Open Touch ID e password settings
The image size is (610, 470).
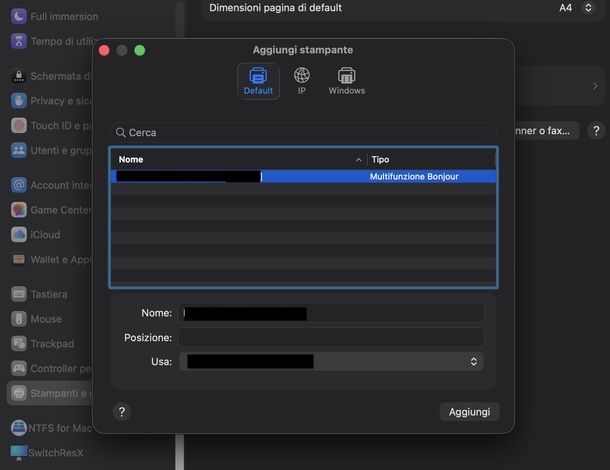pyautogui.click(x=51, y=125)
